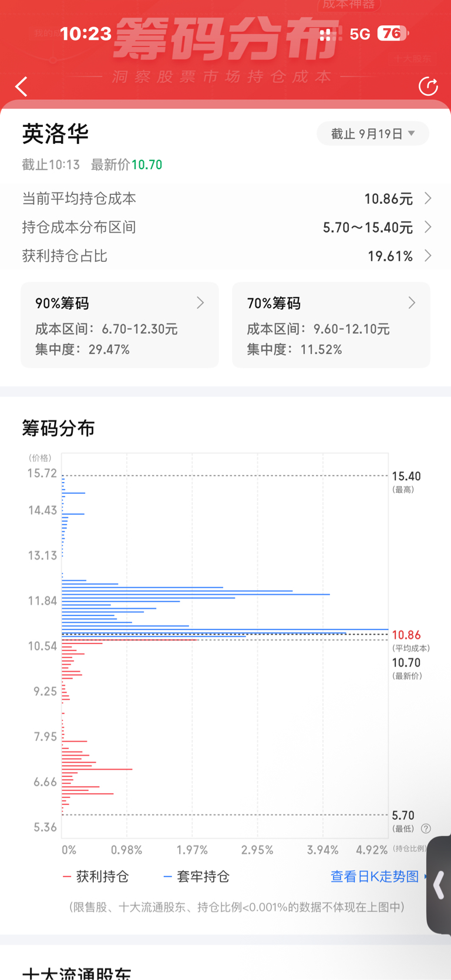Expand the 当前平均持仓成本 row chevron
The width and height of the screenshot is (451, 980).
pos(428,198)
